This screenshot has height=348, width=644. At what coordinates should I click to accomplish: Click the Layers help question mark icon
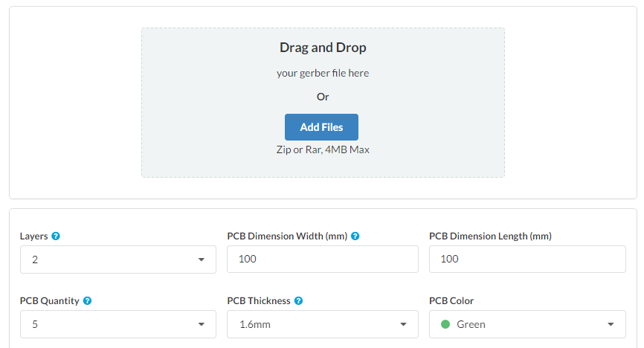[x=56, y=236]
